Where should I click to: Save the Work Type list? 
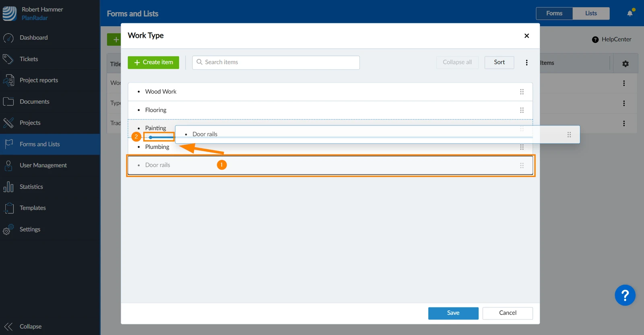coord(453,313)
